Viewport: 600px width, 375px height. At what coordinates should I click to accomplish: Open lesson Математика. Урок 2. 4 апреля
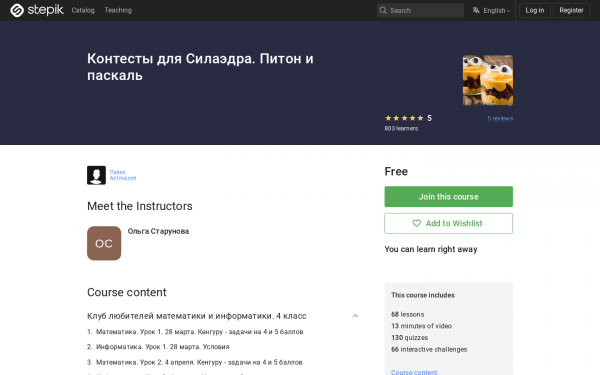[199, 362]
